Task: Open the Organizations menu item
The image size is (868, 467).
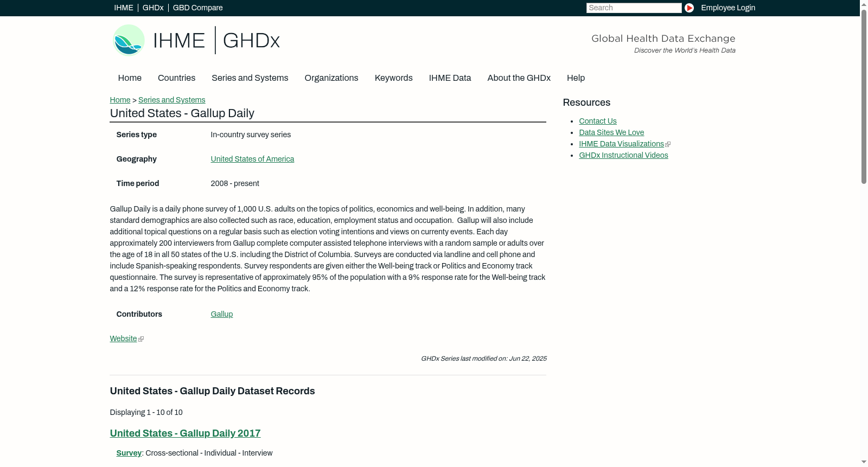Action: tap(331, 78)
